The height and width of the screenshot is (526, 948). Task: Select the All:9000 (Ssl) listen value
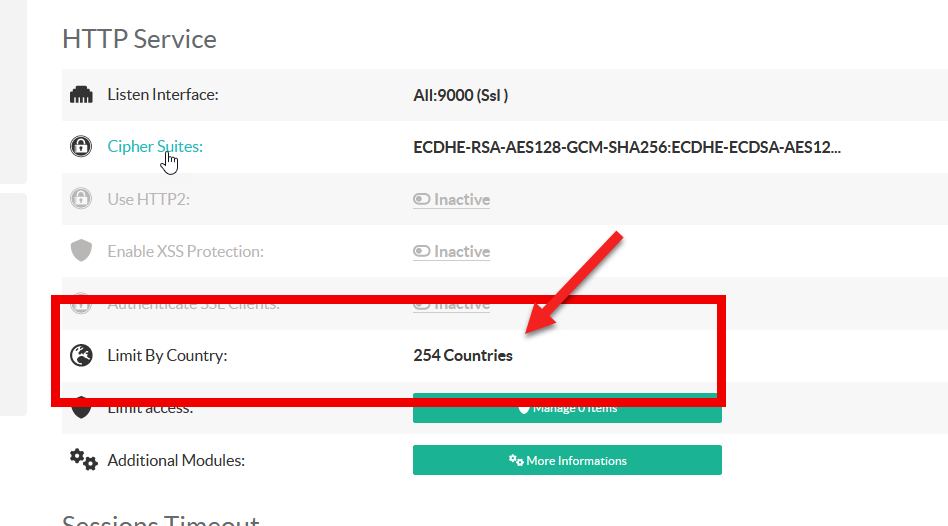(461, 95)
